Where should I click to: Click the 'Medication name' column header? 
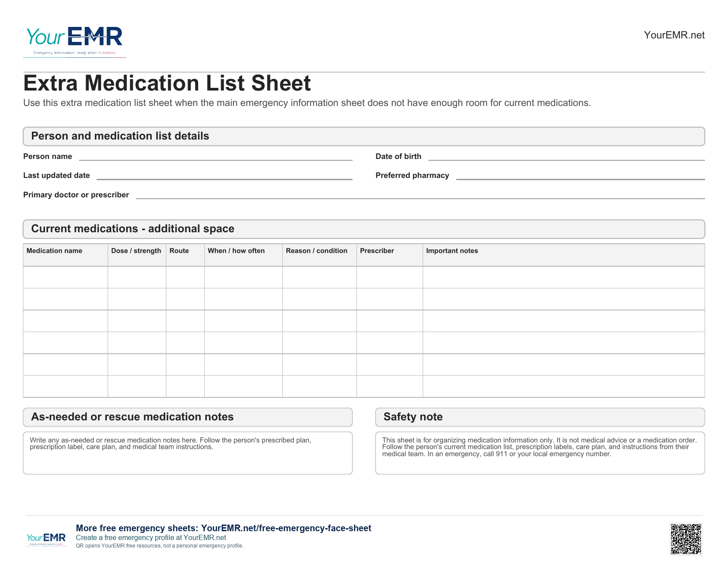(65, 255)
